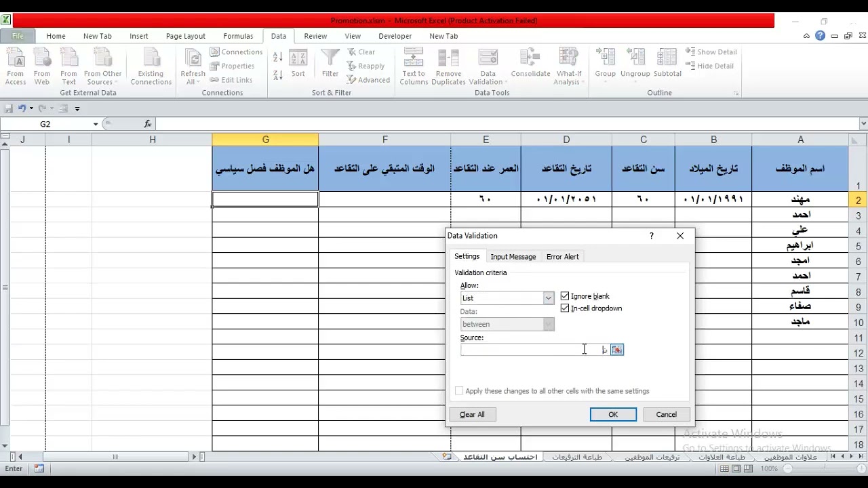Select the طباعة الترفيعات sheet tab

point(577,457)
